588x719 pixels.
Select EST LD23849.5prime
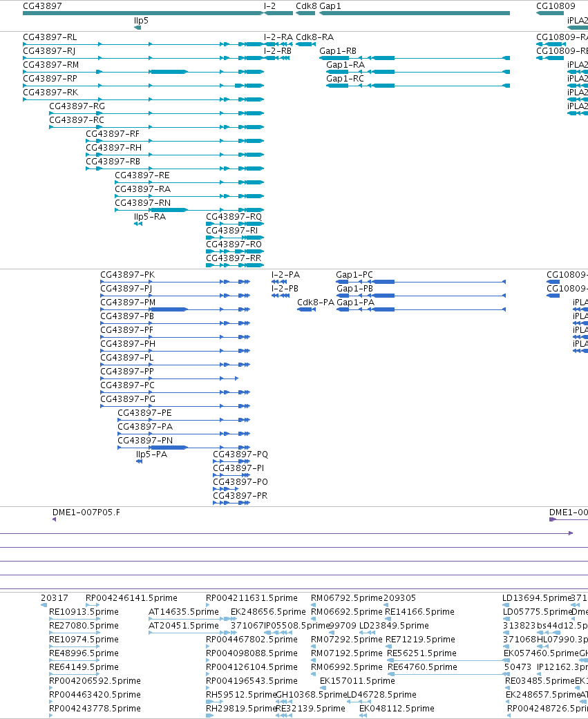tap(368, 633)
